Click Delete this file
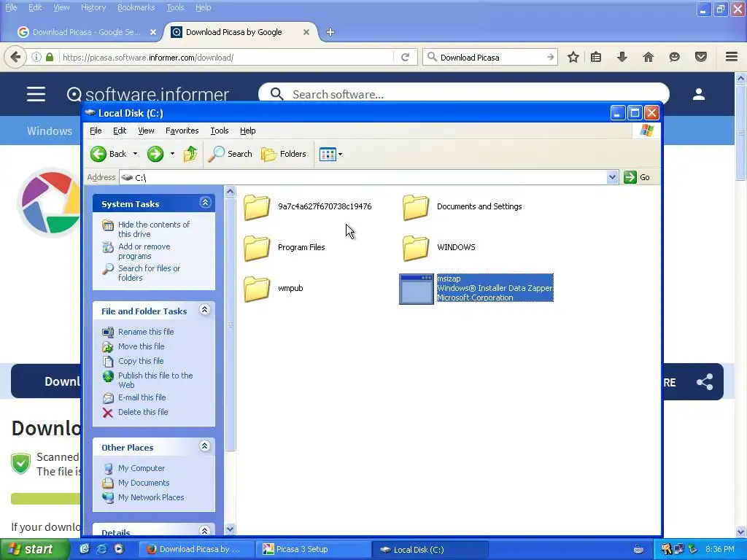 [143, 412]
